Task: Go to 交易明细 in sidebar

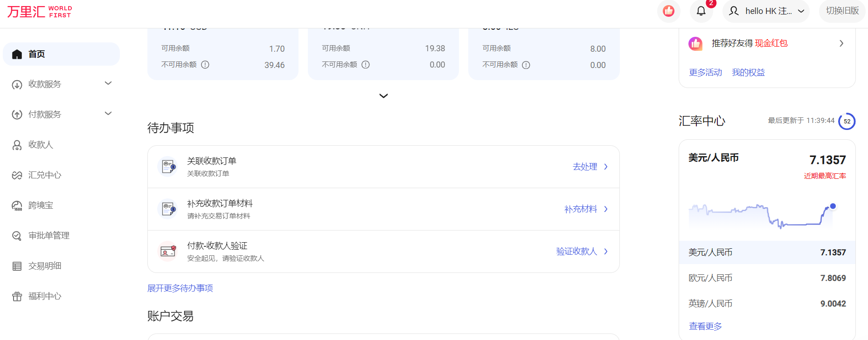Action: tap(45, 266)
